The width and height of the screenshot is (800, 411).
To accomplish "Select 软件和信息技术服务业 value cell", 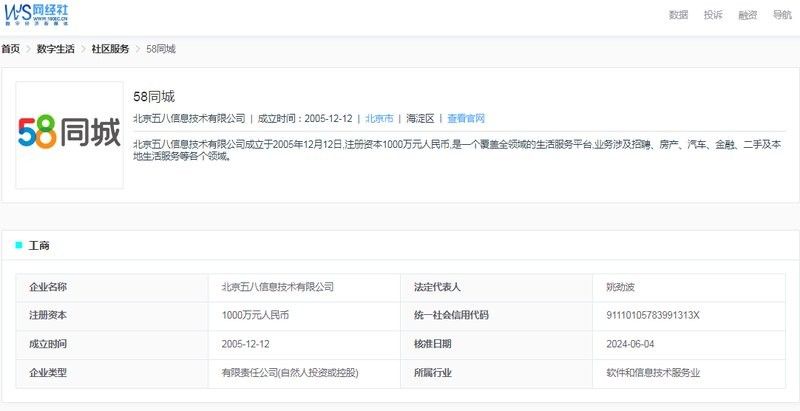I will point(689,373).
